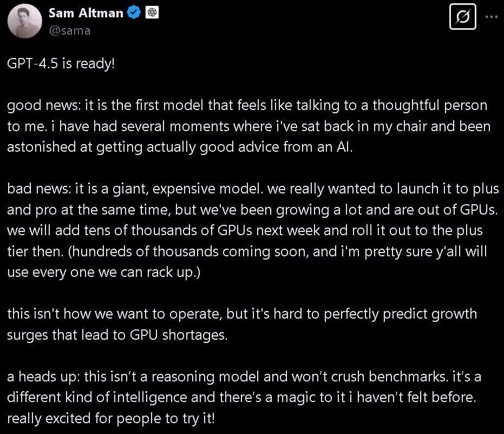Open Sam Altman's profile avatar
Viewport: 504px width, 434px height.
click(24, 21)
